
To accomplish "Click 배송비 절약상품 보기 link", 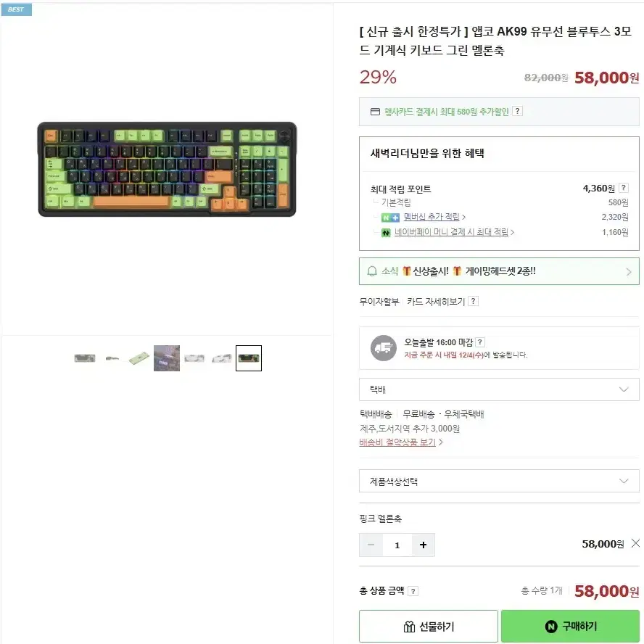I will coord(397,442).
